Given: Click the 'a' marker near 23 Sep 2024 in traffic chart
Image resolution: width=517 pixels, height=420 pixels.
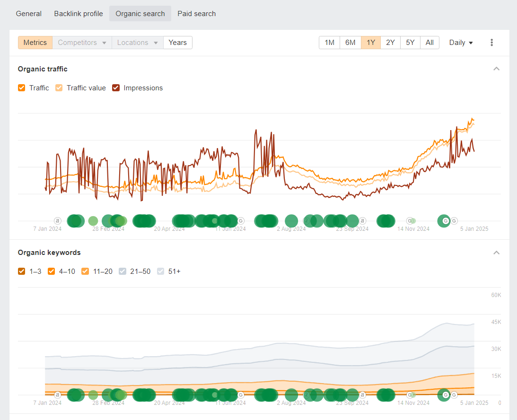Looking at the screenshot, I should (362, 220).
